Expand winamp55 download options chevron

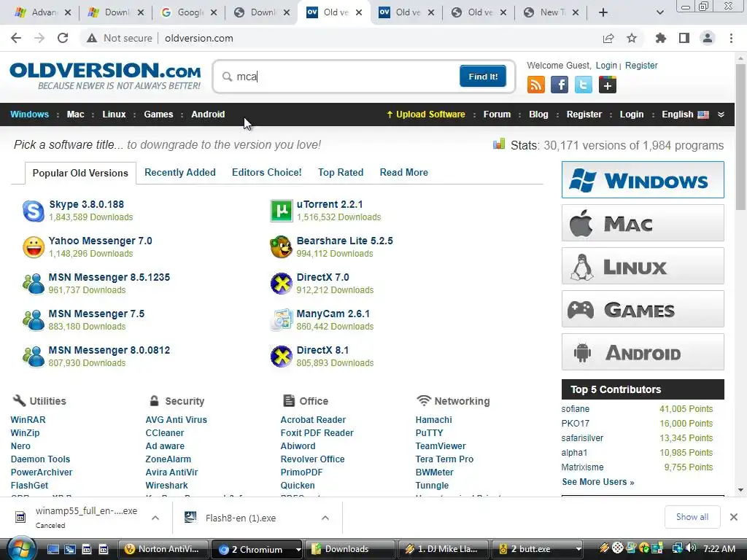click(x=155, y=518)
